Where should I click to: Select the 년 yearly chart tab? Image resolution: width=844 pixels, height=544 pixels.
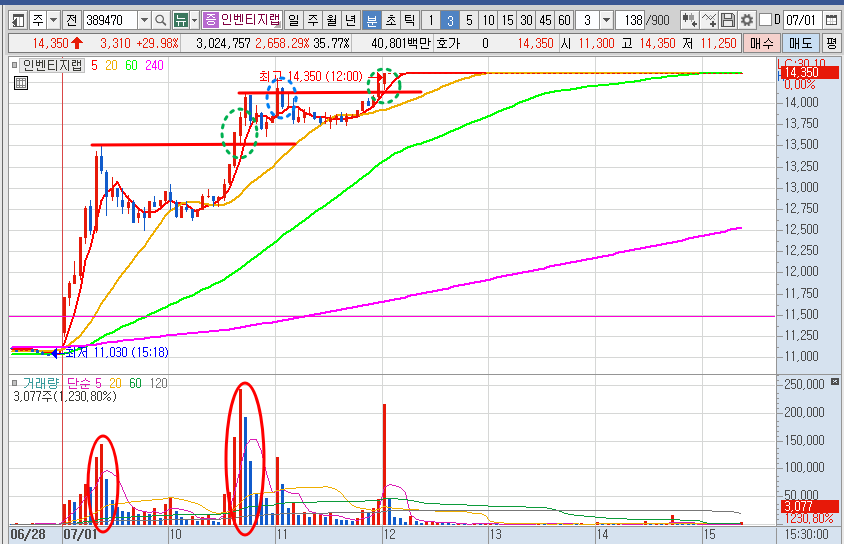click(350, 20)
